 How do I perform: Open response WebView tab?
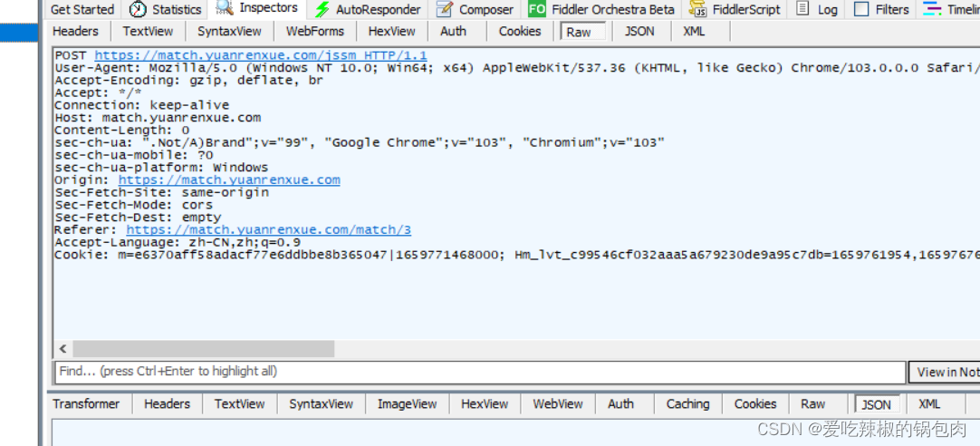pos(558,404)
